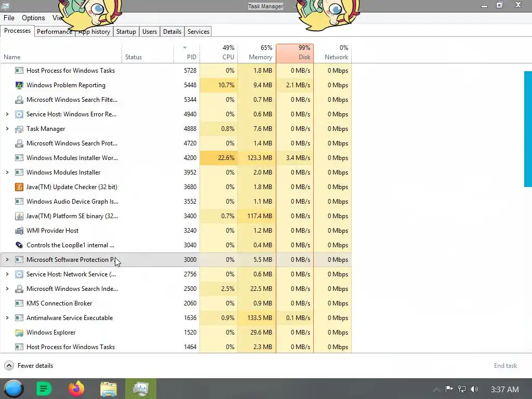Sort by the Status column header
Image resolution: width=532 pixels, height=399 pixels.
click(x=148, y=54)
